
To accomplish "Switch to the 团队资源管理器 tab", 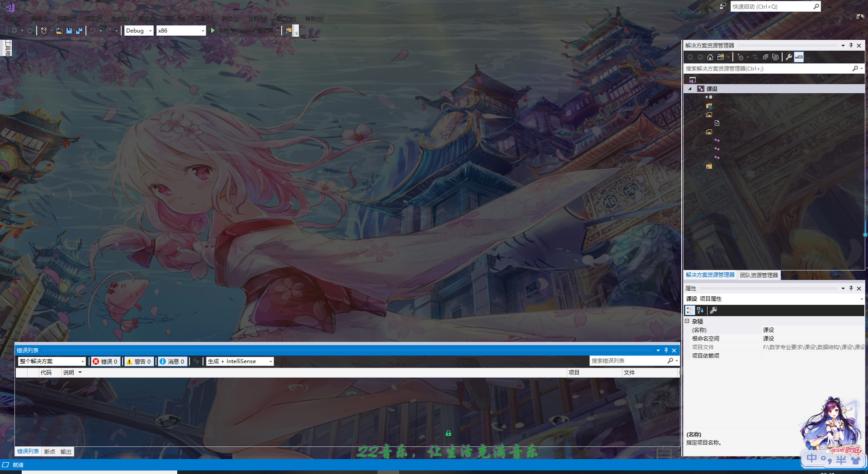I will tap(759, 275).
